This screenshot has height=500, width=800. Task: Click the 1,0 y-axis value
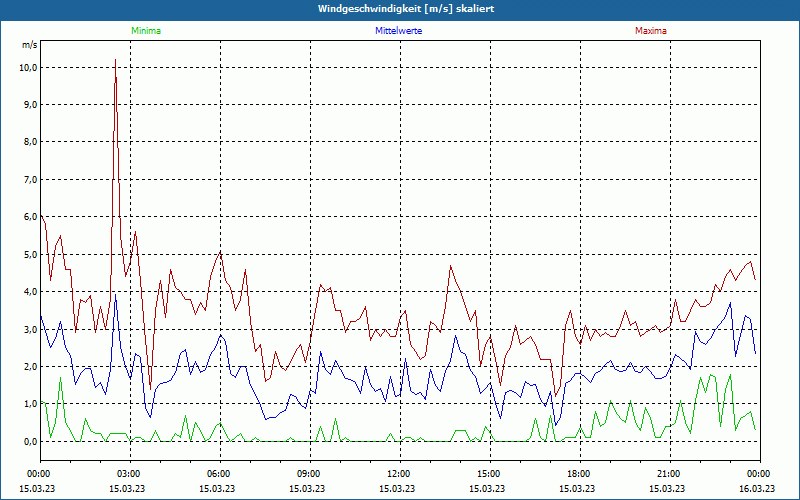[30, 404]
